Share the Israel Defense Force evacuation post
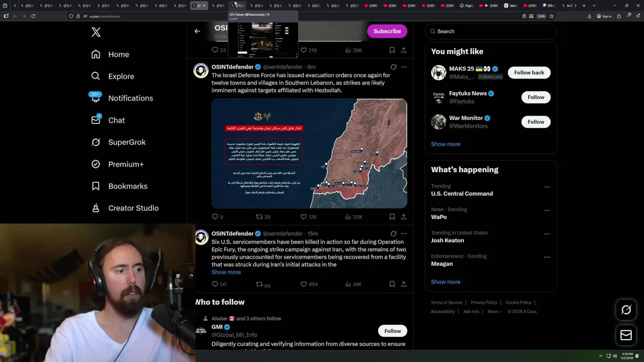 404,217
